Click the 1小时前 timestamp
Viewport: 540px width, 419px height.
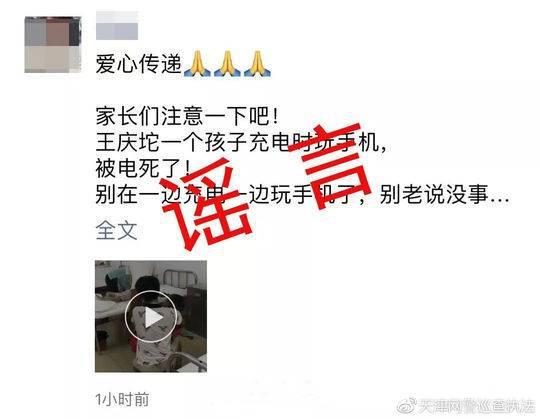(x=122, y=399)
